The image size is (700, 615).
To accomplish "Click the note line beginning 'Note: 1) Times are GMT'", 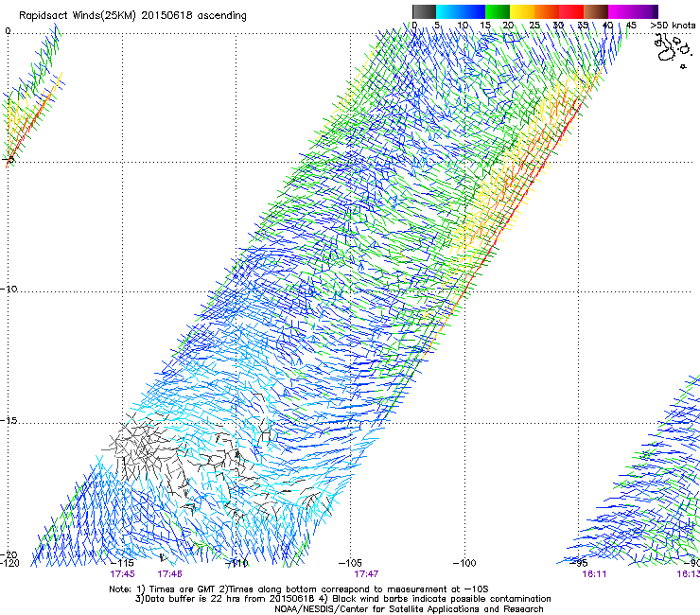I will coord(299,589).
